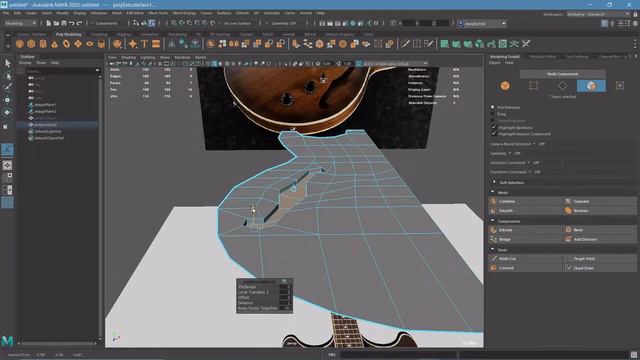Toggle the Soft Selection option
640x360 pixels.
511,182
